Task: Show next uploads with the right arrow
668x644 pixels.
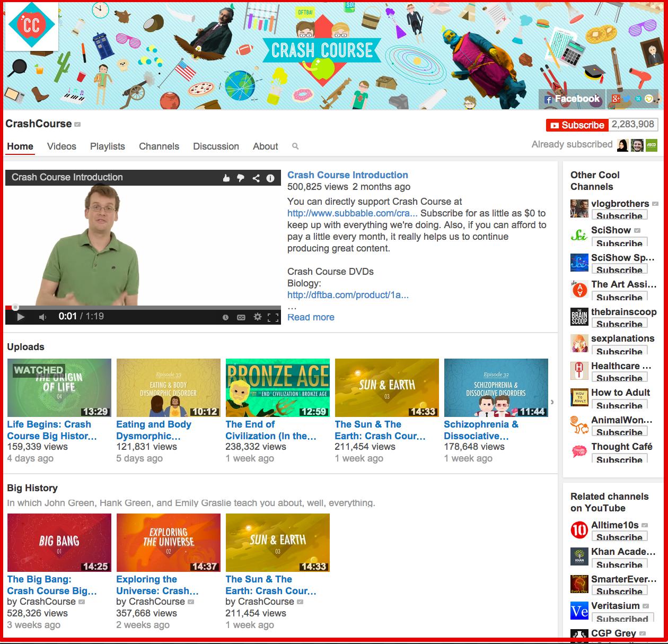Action: [x=552, y=402]
